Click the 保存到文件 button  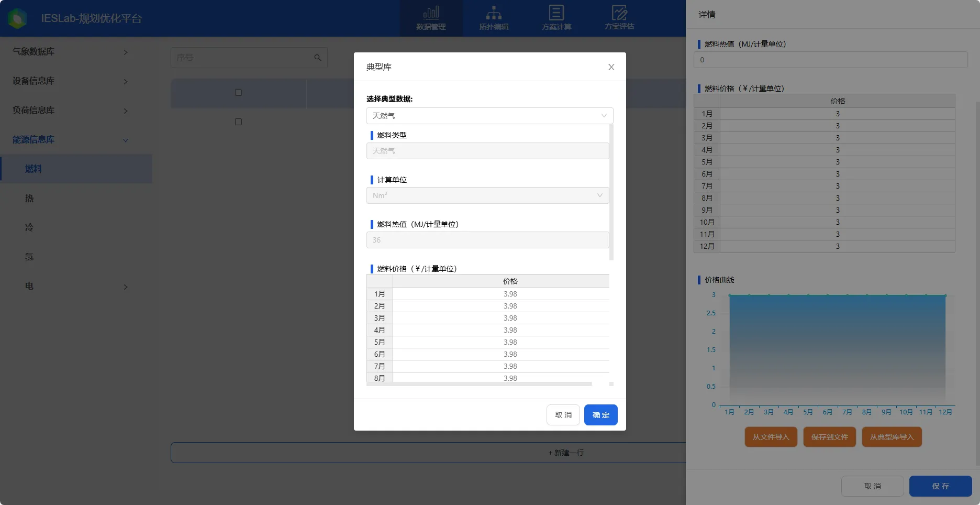point(829,437)
